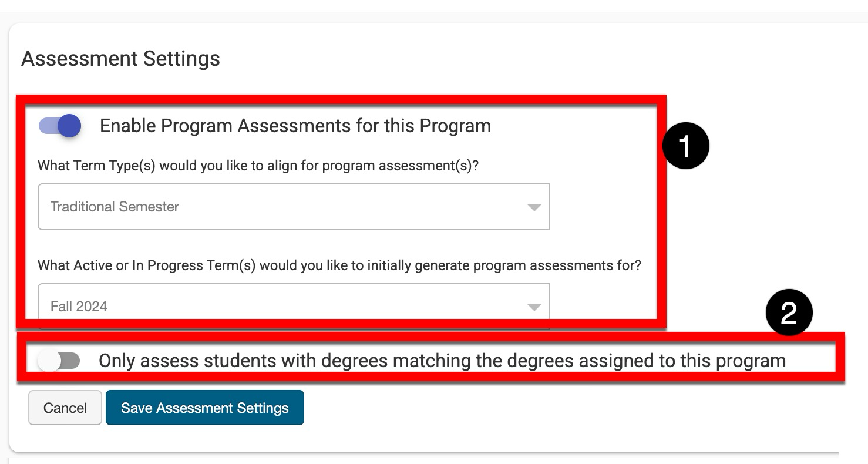Click the black number 2 annotation badge
Image resolution: width=868 pixels, height=464 pixels.
[789, 313]
